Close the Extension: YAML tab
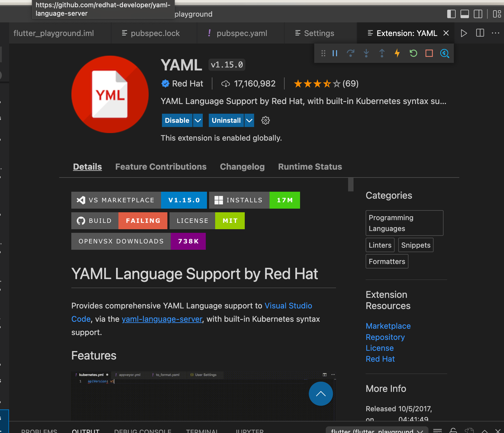This screenshot has width=504, height=433. 446,33
